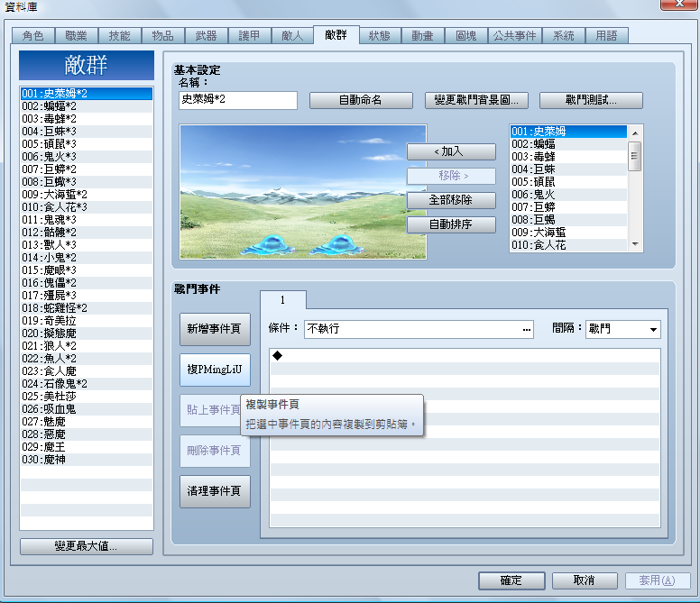Switch to the 圖塊 tab
Viewport: 700px width, 603px height.
(x=465, y=36)
